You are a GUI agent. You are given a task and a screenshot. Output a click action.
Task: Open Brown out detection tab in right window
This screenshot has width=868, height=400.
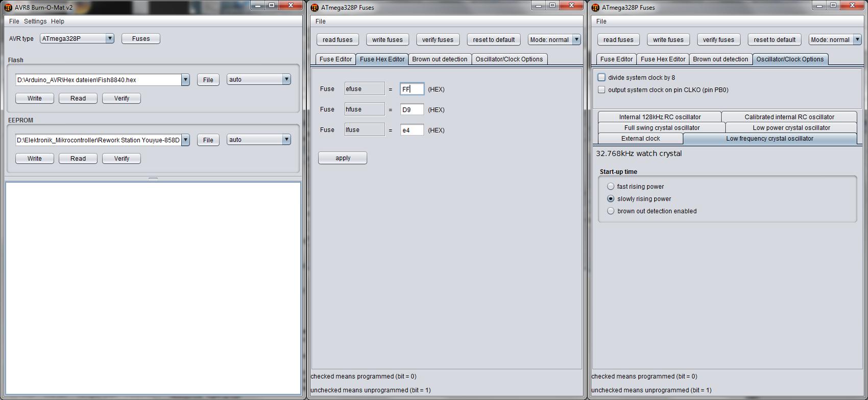click(720, 59)
